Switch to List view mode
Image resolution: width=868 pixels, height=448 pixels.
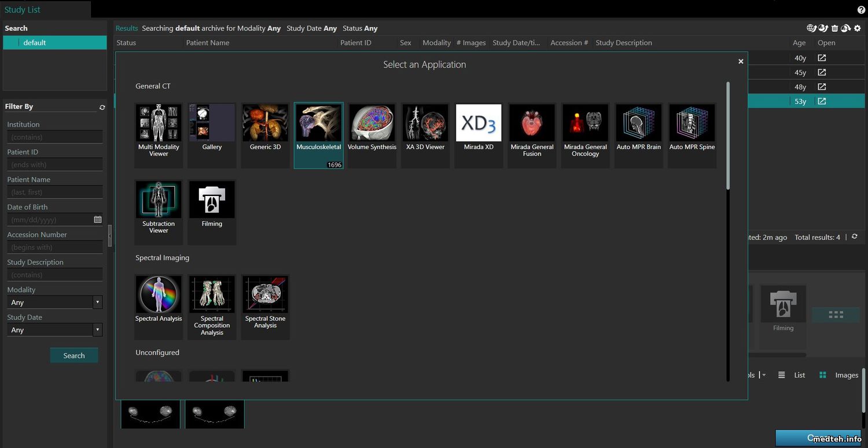tap(792, 375)
